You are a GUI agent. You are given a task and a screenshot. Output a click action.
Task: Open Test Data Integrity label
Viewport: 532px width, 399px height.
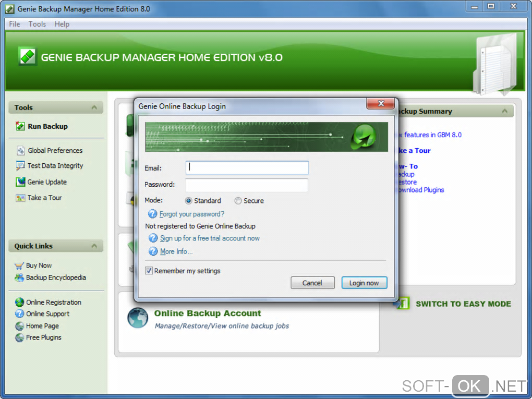55,165
